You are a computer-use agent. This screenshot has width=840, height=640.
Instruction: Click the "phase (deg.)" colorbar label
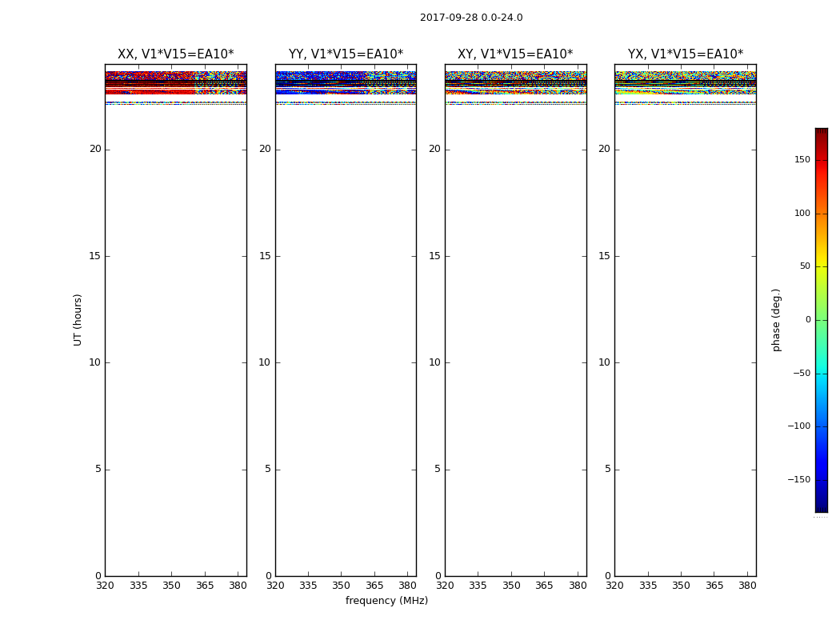pyautogui.click(x=776, y=320)
